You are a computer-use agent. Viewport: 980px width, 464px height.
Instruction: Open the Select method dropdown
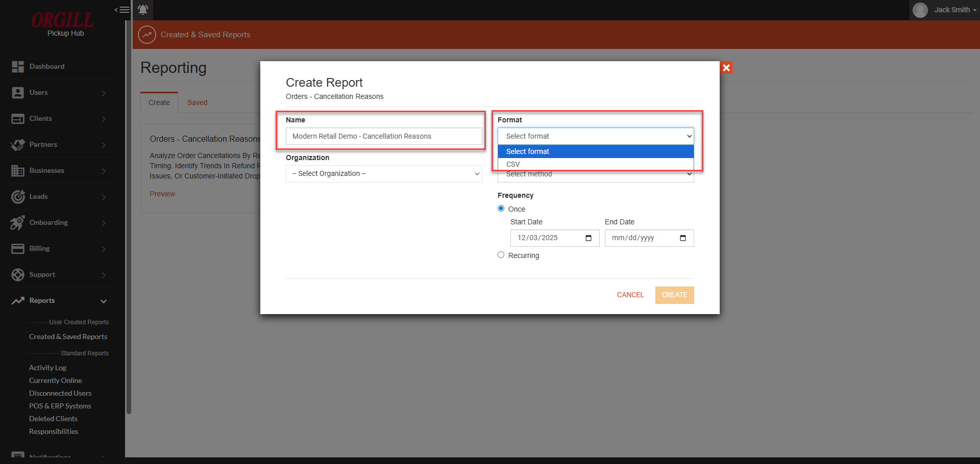click(596, 176)
